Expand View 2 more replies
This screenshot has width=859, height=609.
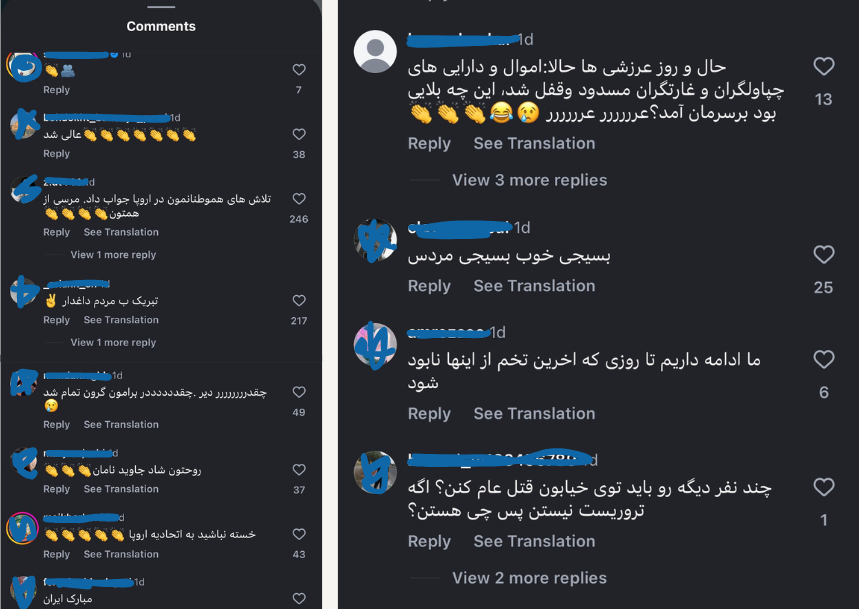[529, 578]
